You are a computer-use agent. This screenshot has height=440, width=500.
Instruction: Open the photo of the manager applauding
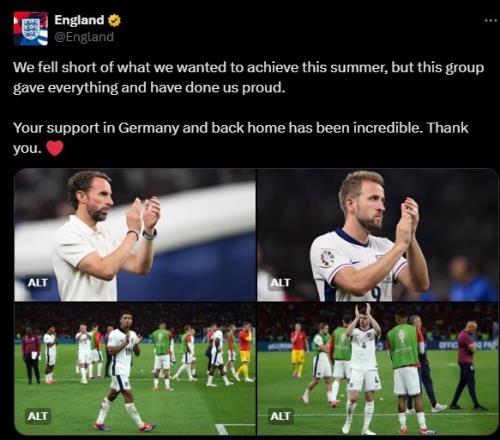(135, 235)
